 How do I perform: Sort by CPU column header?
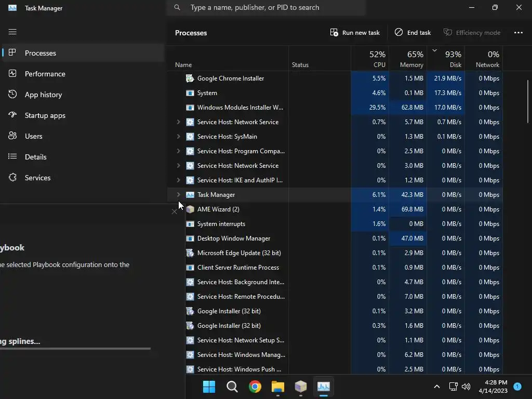point(370,59)
